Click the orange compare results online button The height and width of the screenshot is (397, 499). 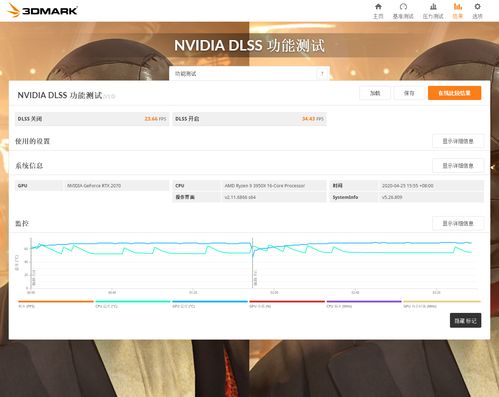tap(454, 93)
